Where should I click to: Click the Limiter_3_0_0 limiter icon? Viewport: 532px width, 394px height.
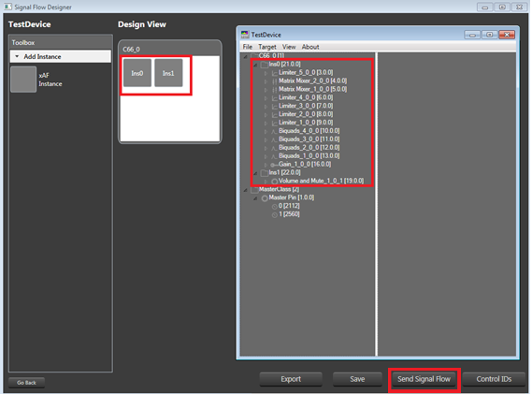(x=275, y=107)
